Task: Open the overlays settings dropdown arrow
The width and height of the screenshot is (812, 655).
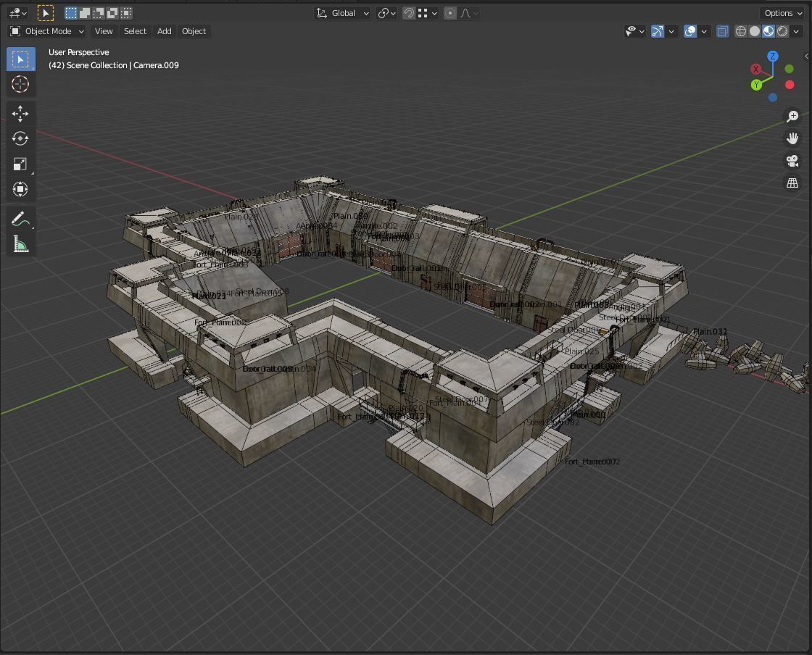Action: coord(704,32)
